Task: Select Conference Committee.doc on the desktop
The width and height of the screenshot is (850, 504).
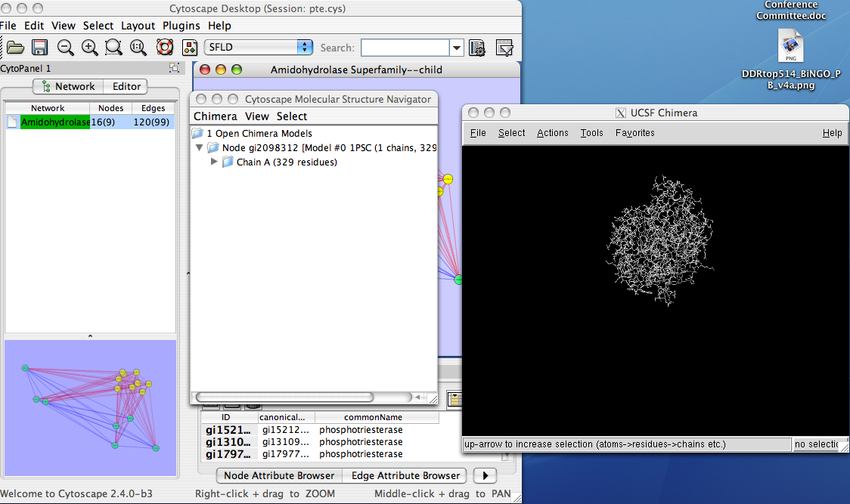Action: (x=791, y=11)
